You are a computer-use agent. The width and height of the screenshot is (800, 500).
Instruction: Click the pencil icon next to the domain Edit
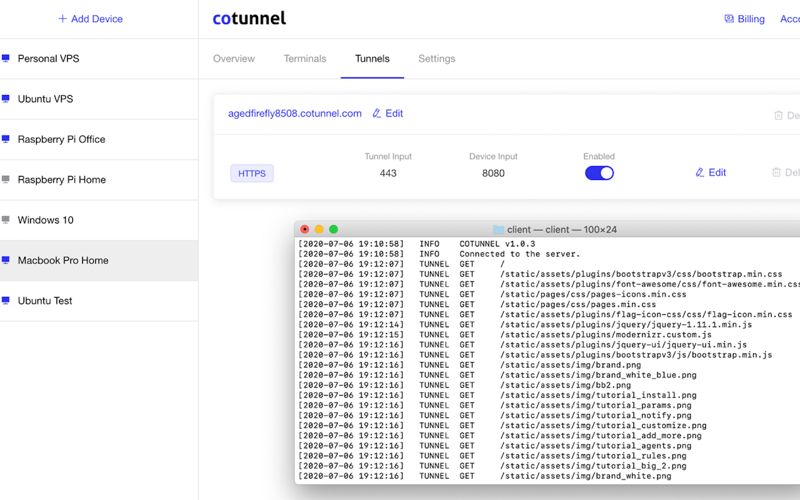(x=377, y=113)
